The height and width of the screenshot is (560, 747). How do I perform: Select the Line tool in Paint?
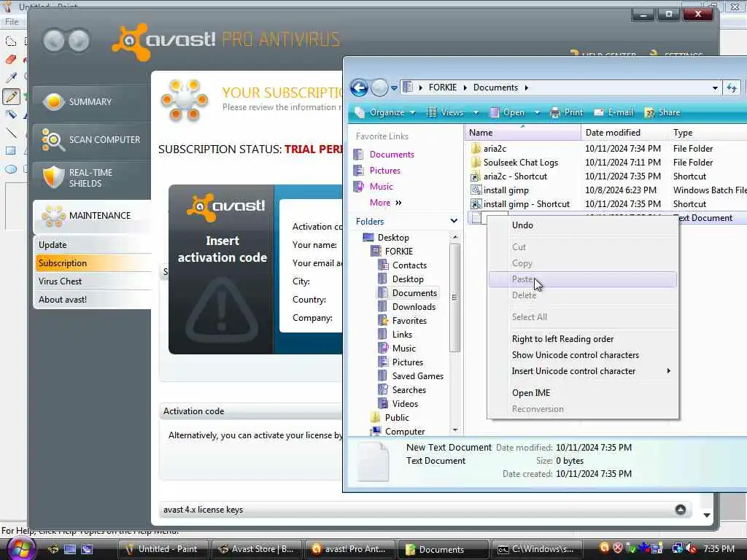pyautogui.click(x=11, y=133)
